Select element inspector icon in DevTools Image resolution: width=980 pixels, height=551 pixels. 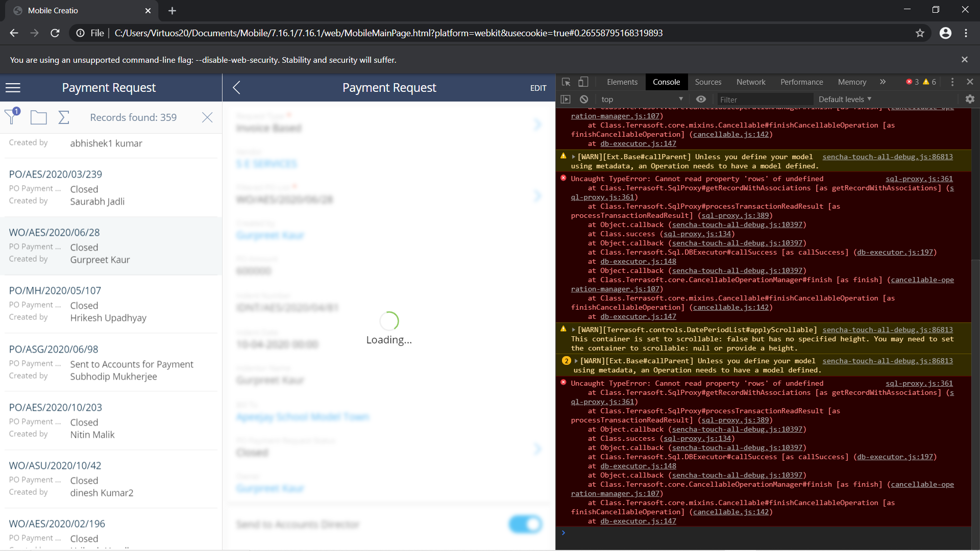566,82
